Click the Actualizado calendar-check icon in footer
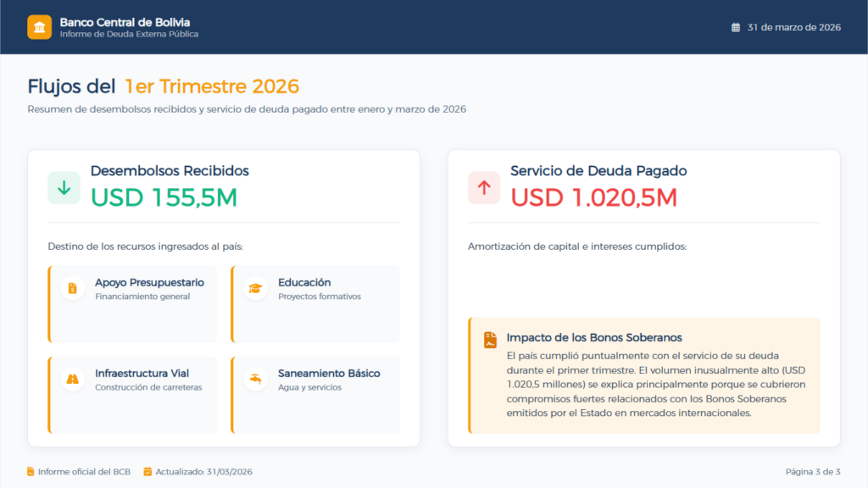Viewport: 868px width, 488px height. [147, 472]
